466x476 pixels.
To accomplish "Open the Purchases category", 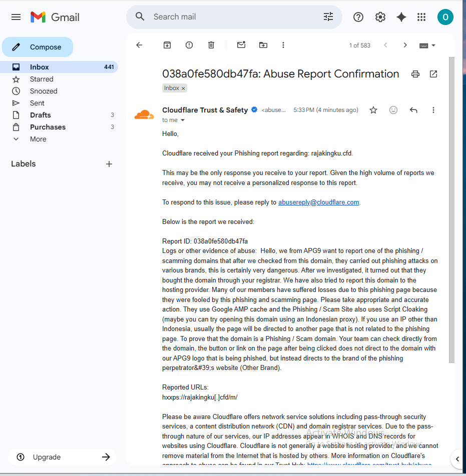I will (x=59, y=127).
